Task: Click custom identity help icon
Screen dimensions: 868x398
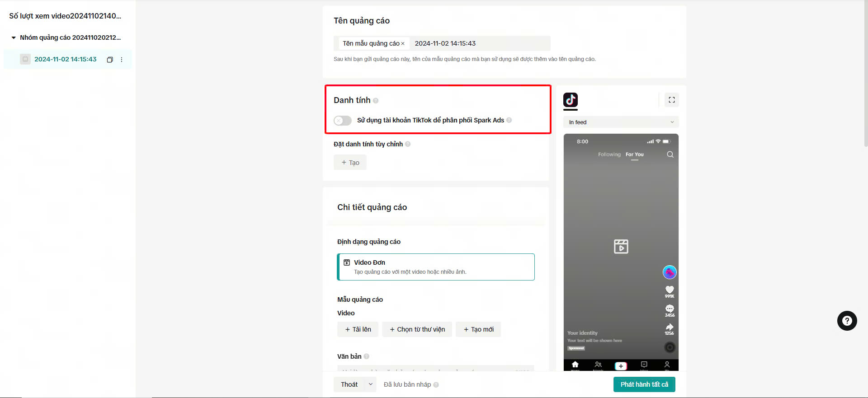Action: click(x=408, y=144)
